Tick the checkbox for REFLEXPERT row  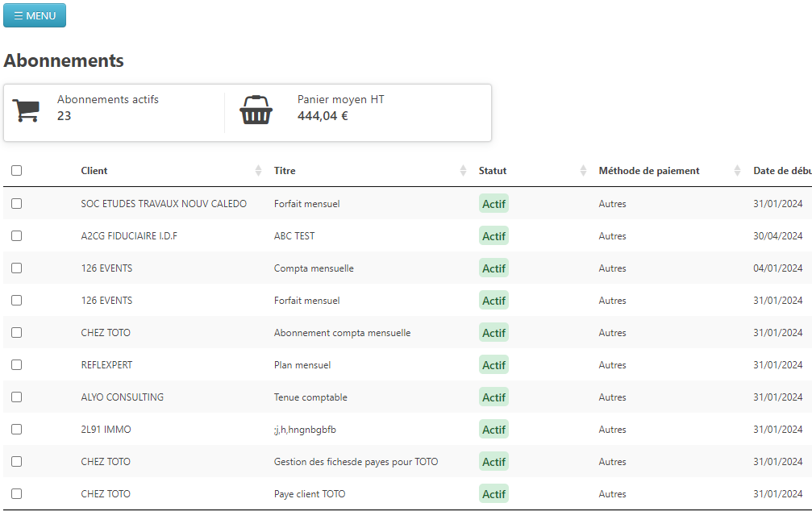coord(17,365)
